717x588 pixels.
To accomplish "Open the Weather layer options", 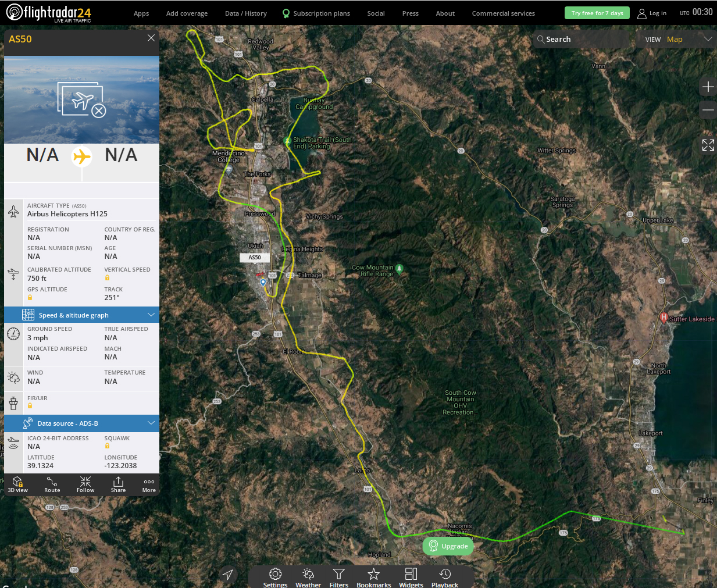I will coord(308,577).
